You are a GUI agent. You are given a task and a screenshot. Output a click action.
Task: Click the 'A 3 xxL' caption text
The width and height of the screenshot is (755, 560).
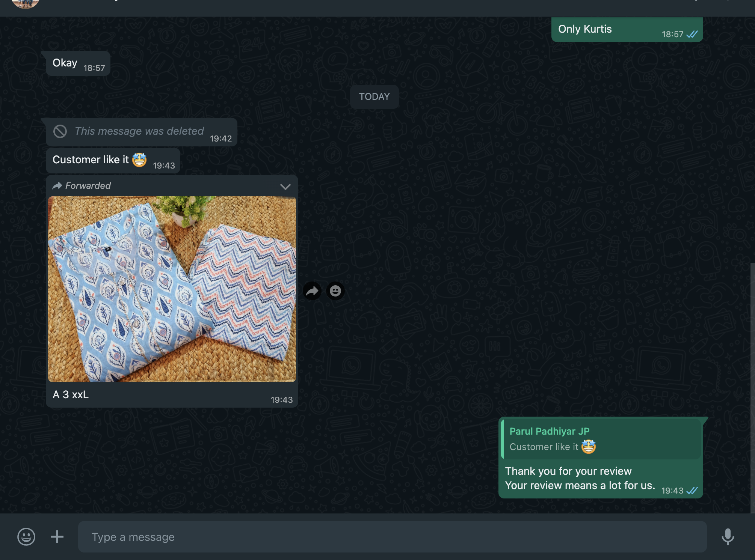pyautogui.click(x=71, y=395)
